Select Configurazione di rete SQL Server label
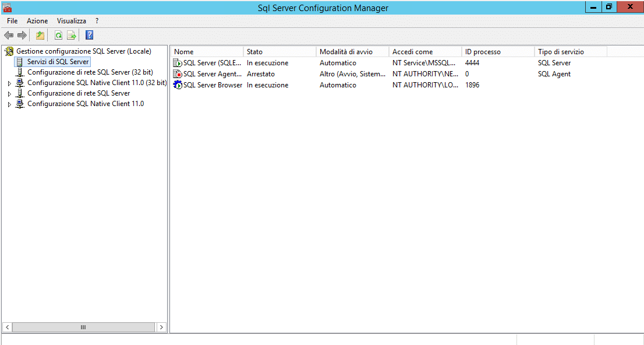The height and width of the screenshot is (345, 644). tap(79, 93)
